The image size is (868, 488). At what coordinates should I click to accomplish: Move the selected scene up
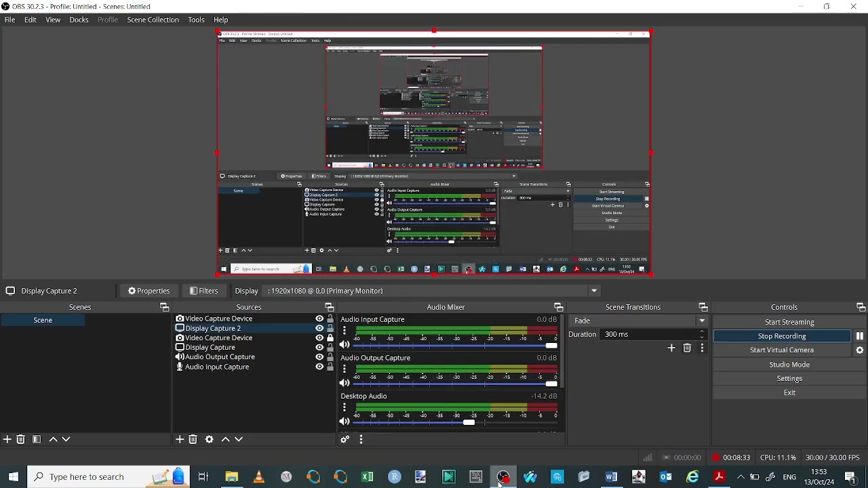(54, 440)
